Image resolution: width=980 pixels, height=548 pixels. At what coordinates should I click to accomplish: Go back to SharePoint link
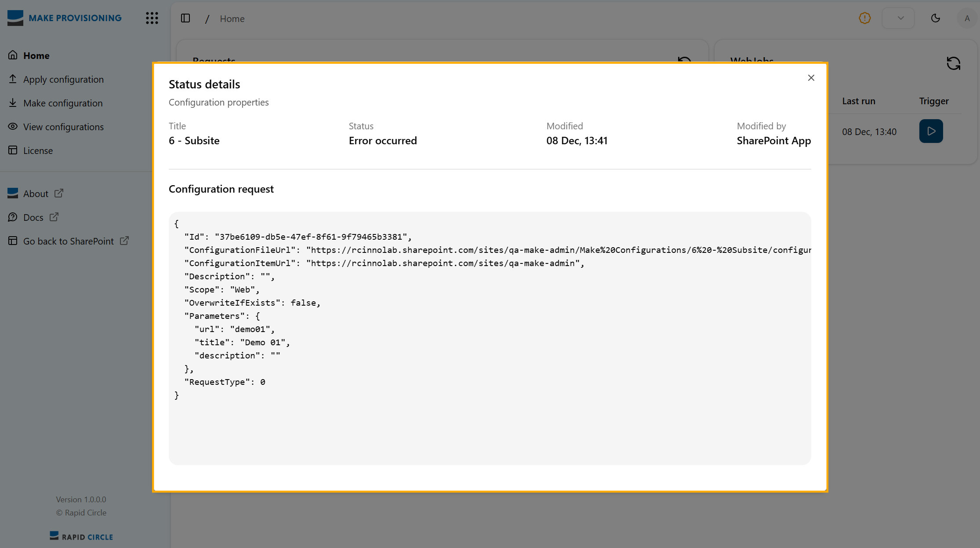tap(69, 241)
